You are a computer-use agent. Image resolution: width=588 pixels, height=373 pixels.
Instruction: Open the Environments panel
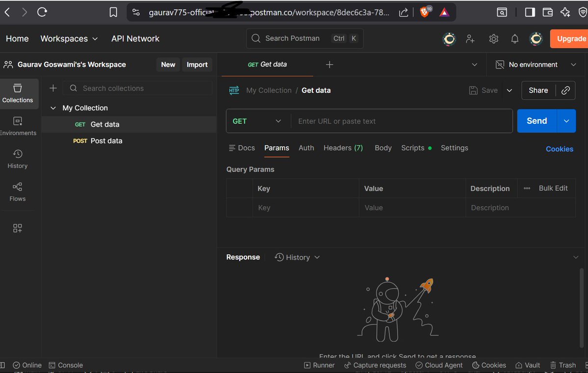[x=18, y=125]
